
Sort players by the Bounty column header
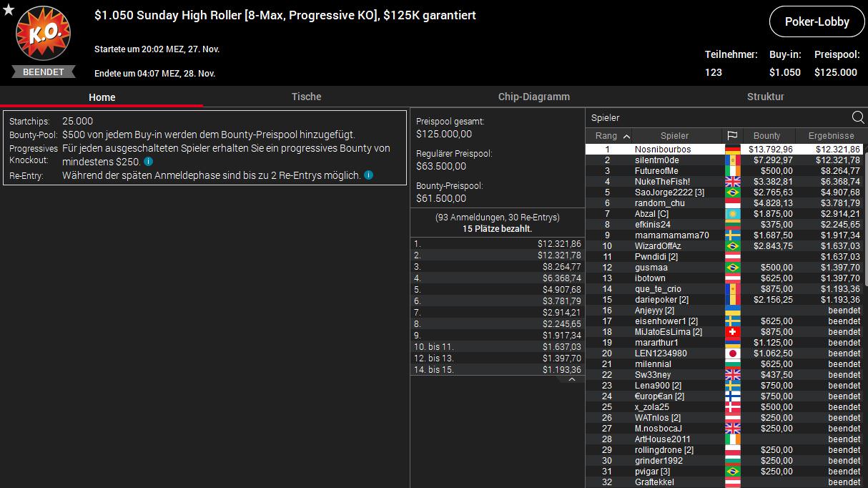(766, 136)
